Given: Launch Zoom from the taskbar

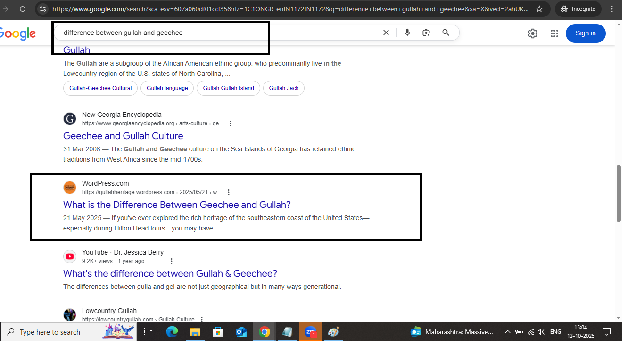Looking at the screenshot, I should click(311, 332).
